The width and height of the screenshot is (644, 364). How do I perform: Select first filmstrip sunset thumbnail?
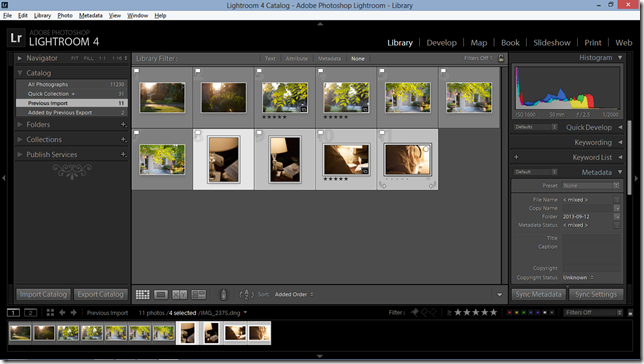(x=20, y=333)
